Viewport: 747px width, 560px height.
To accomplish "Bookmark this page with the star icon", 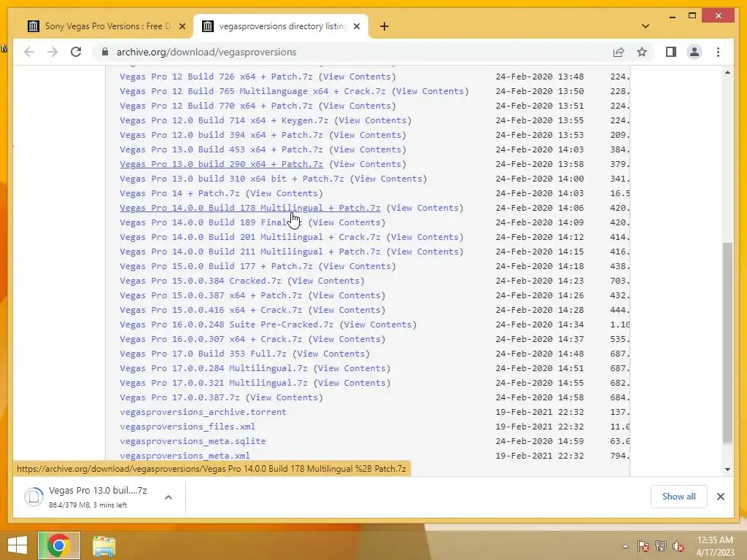I will pyautogui.click(x=642, y=52).
